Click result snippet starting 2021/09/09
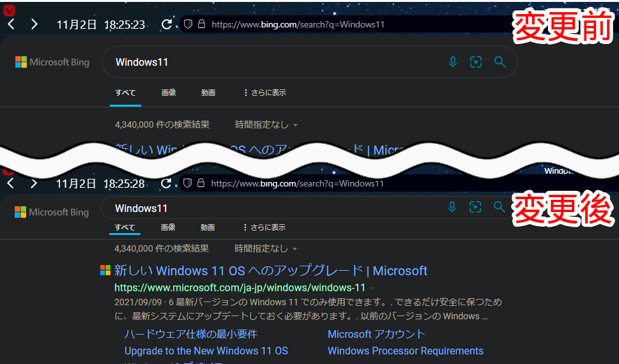This screenshot has width=619, height=364. coord(308,309)
